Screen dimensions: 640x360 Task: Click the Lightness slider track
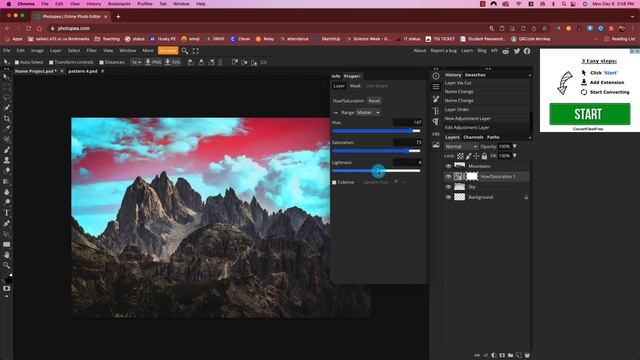(376, 171)
